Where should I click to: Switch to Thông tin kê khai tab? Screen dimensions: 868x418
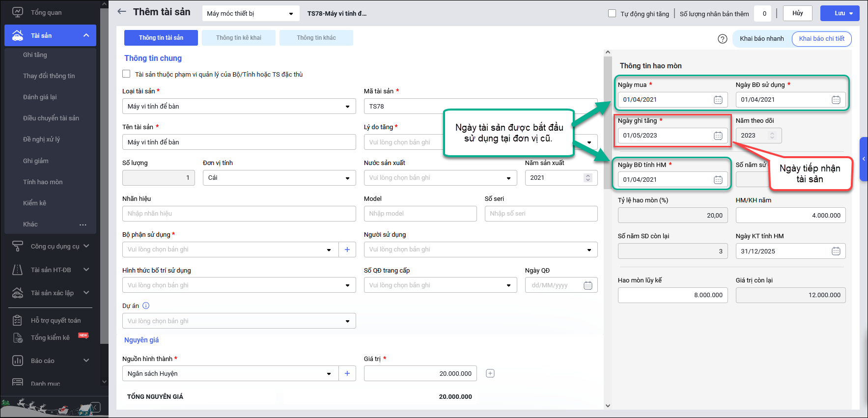coord(239,38)
